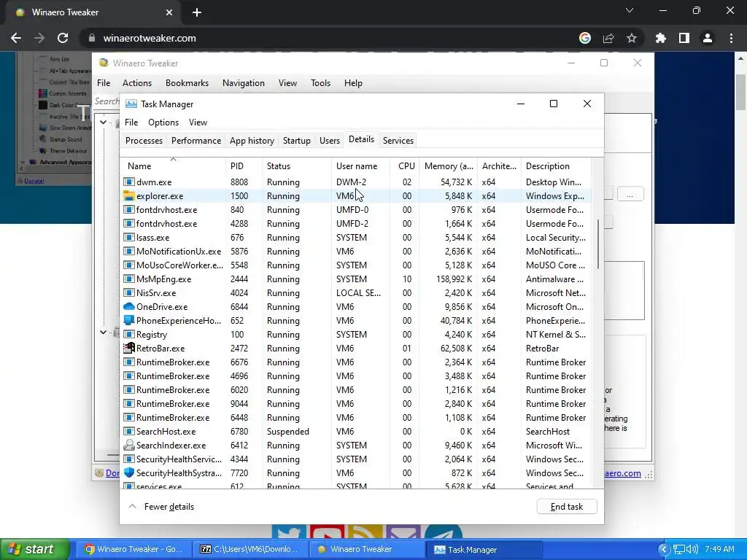
Task: Click the Chrome back arrow
Action: coord(16,38)
